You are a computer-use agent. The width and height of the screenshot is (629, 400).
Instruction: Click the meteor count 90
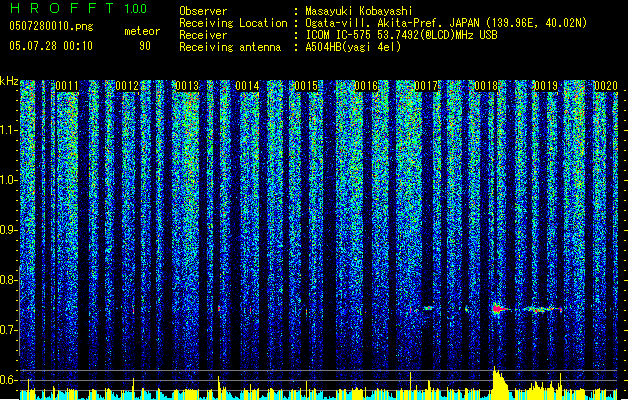145,46
